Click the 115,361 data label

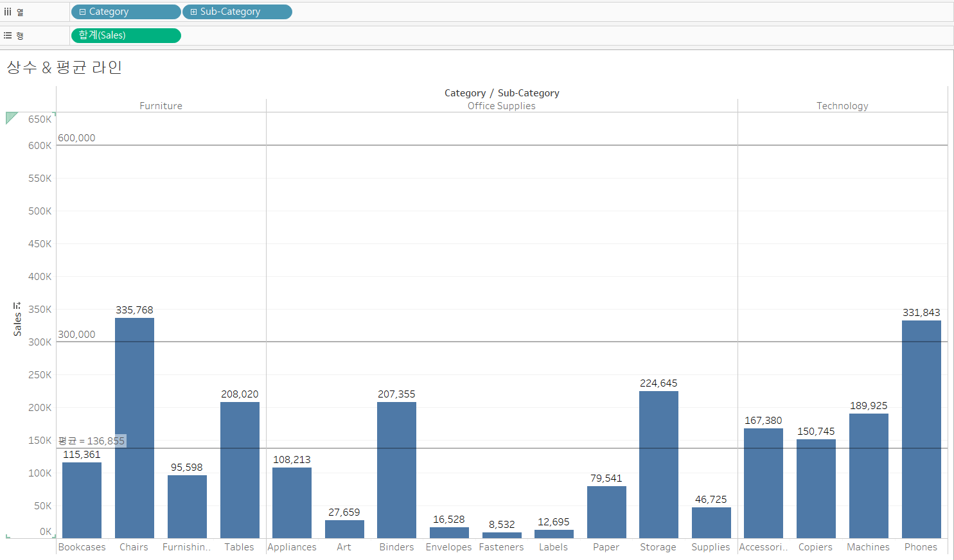click(82, 455)
